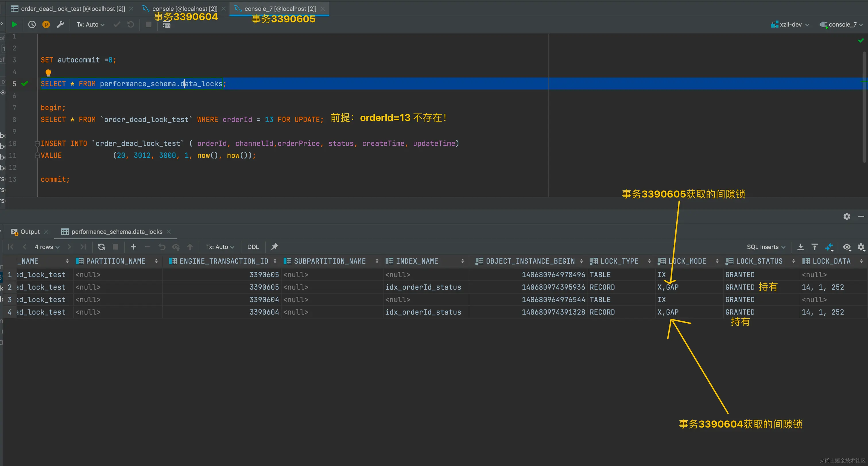Open Services panel gear options
The height and width of the screenshot is (466, 868).
[x=847, y=216]
